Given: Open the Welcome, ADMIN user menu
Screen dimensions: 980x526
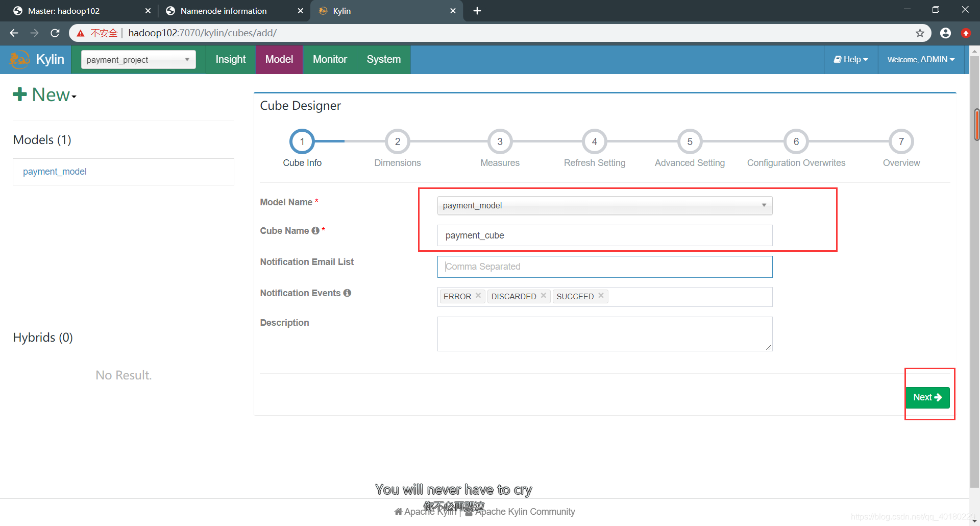Looking at the screenshot, I should 921,59.
